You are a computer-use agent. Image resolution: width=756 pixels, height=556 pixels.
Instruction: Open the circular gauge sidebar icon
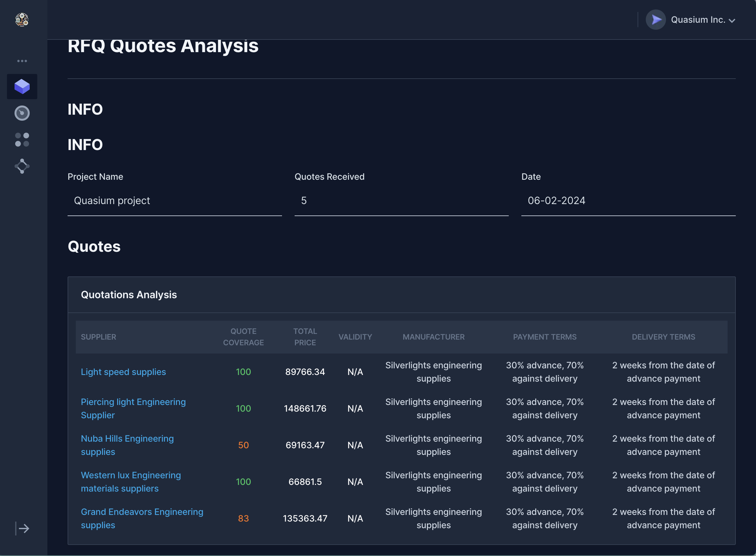22,113
